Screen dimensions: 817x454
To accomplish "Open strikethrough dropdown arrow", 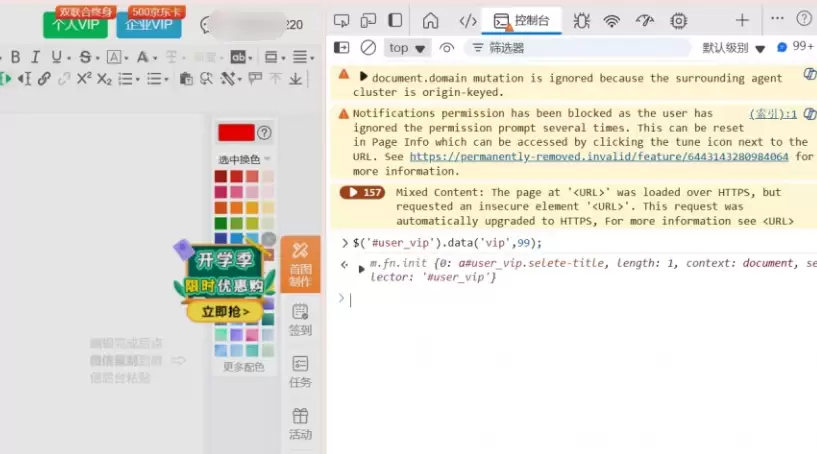I will 97,58.
